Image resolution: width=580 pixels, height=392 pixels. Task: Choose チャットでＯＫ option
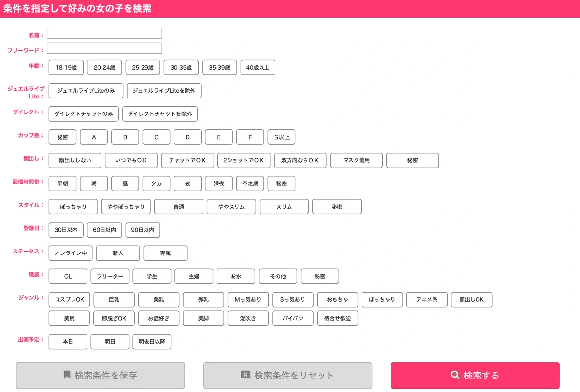coord(188,160)
